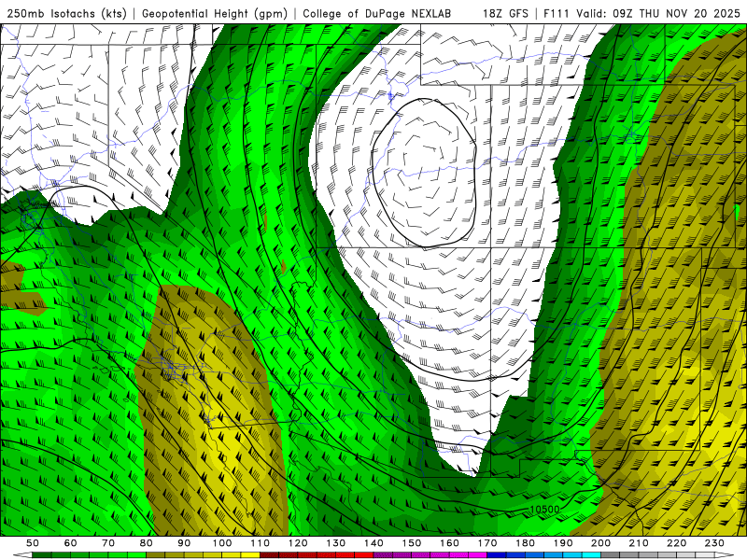
Task: Click the 220 knot legend value
Action: pos(676,543)
